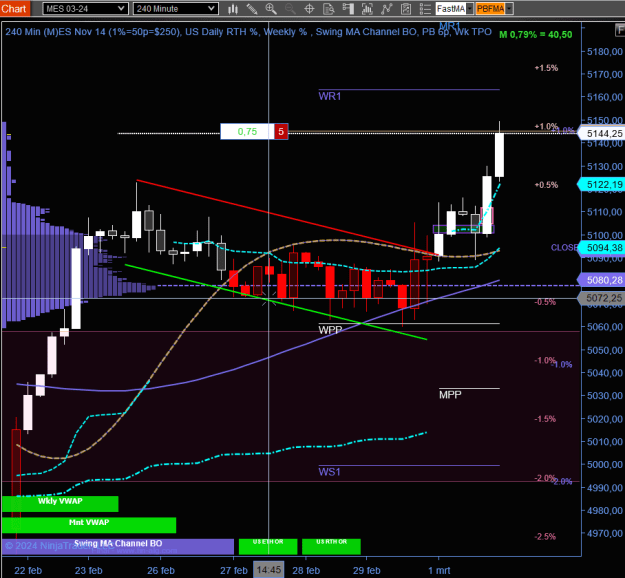Viewport: 625px width, 578px height.
Task: Click the red 5 box on price line
Action: click(281, 132)
